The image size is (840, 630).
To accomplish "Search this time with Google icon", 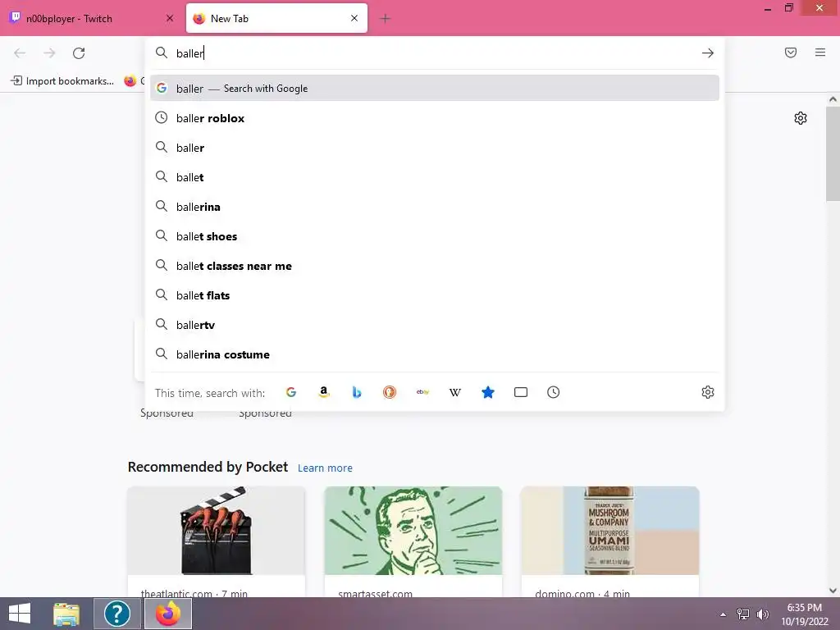I will (x=291, y=392).
